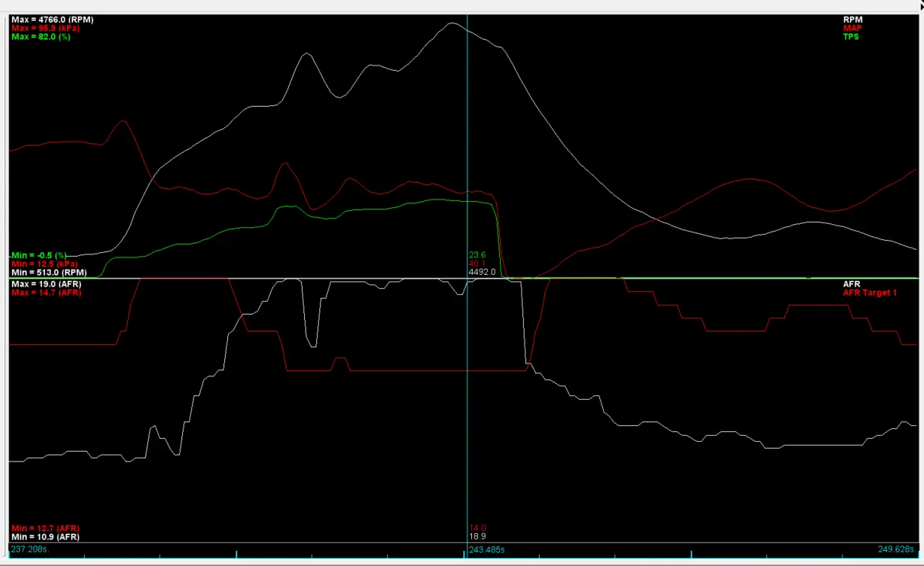Click the Max = 95.9 (kPa) readout
924x566 pixels.
pos(47,28)
